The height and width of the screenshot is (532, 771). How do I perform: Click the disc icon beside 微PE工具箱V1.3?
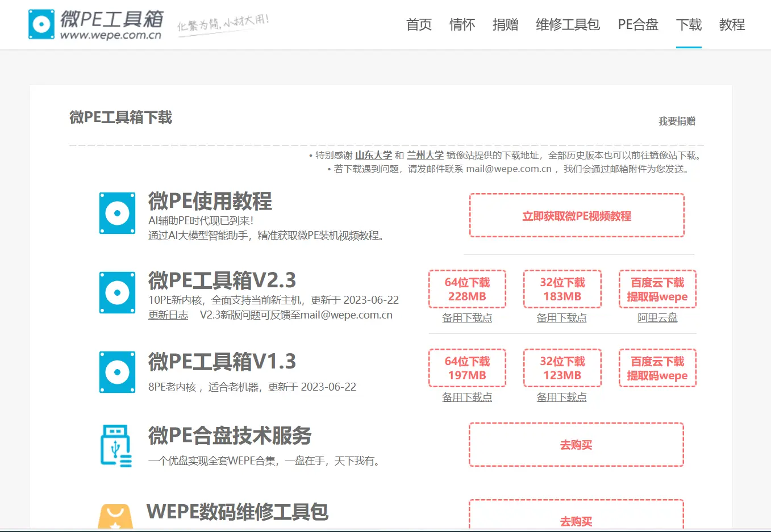[x=118, y=372]
